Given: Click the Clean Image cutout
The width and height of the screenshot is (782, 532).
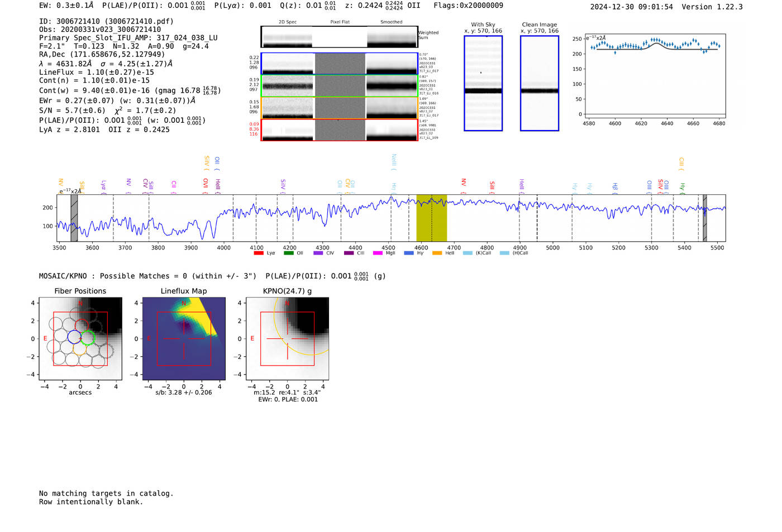Looking at the screenshot, I should click(540, 83).
